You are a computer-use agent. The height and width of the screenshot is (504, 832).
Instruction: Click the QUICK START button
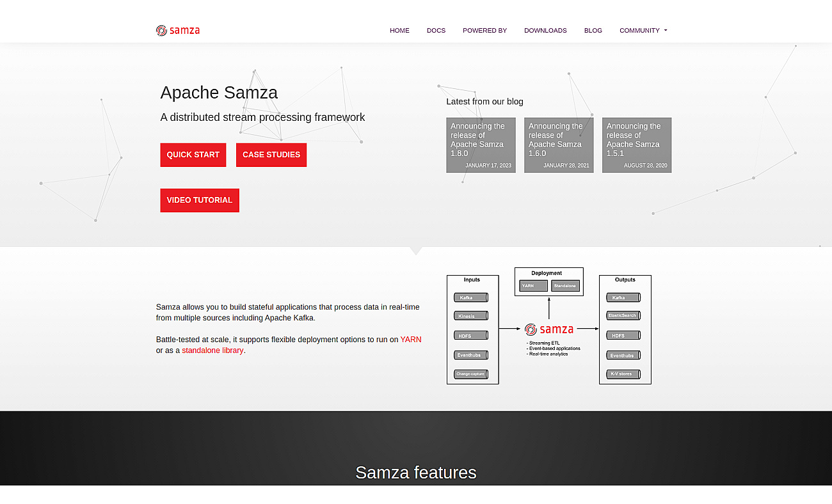(193, 155)
